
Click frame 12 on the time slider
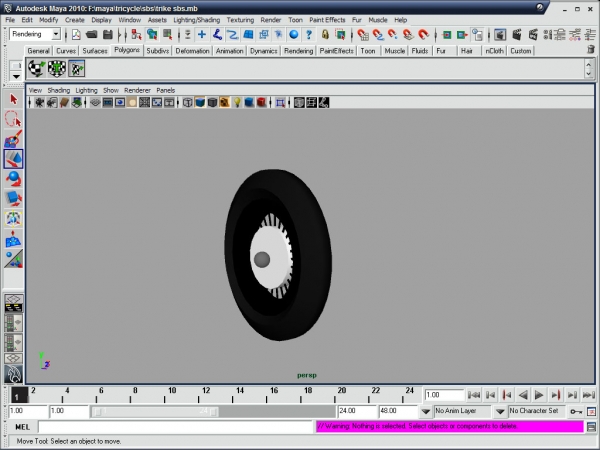pos(206,391)
